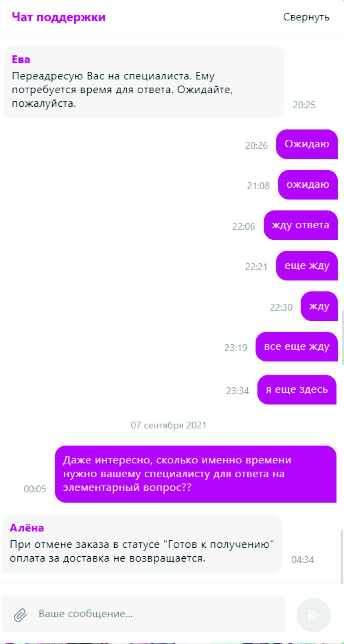The image size is (344, 644).
Task: Click the Алёна agent name
Action: 27,528
